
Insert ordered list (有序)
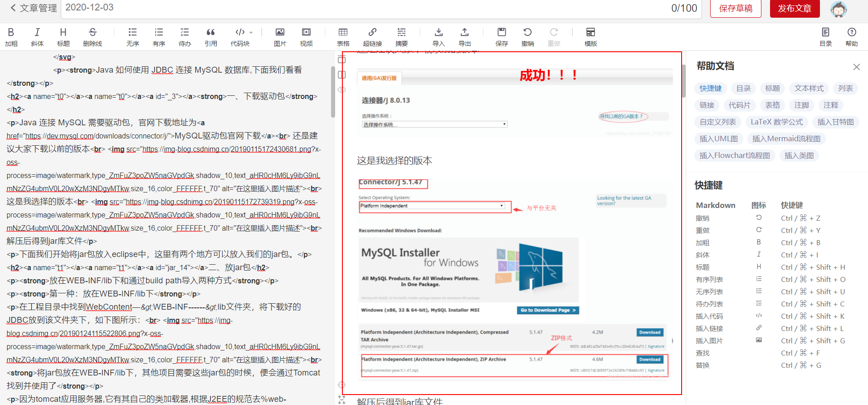tap(159, 37)
